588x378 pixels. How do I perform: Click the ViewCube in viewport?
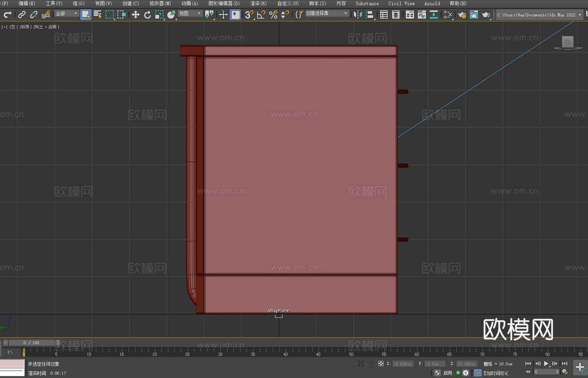568,42
